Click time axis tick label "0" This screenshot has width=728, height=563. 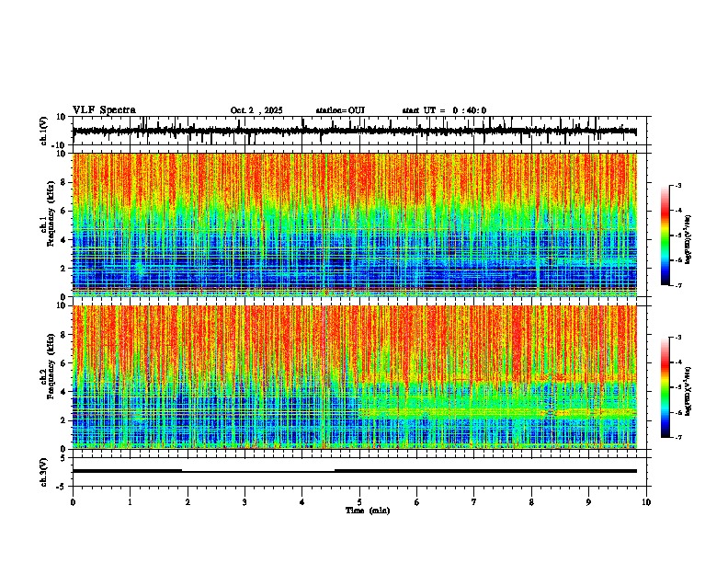click(73, 502)
